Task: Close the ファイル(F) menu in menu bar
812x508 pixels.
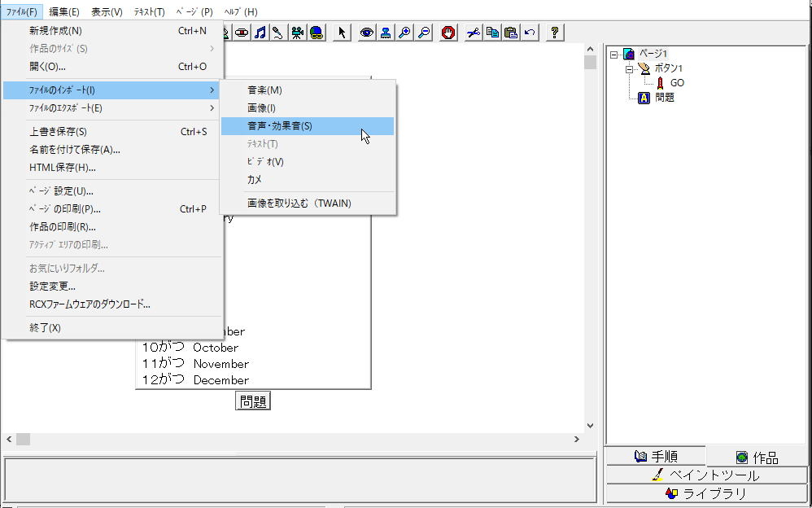Action: point(22,12)
